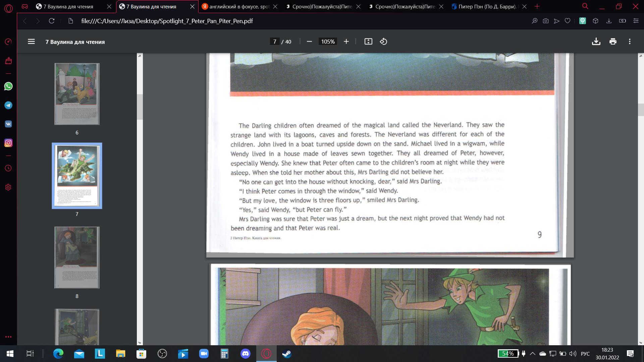Screen dimensions: 644x362
Task: Switch the РУС input language
Action: [x=585, y=354]
